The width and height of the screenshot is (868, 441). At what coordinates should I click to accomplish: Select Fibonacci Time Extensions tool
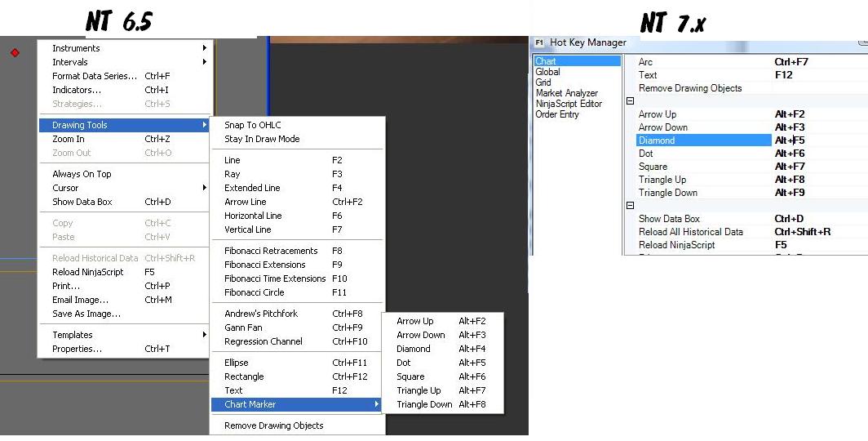(x=298, y=278)
